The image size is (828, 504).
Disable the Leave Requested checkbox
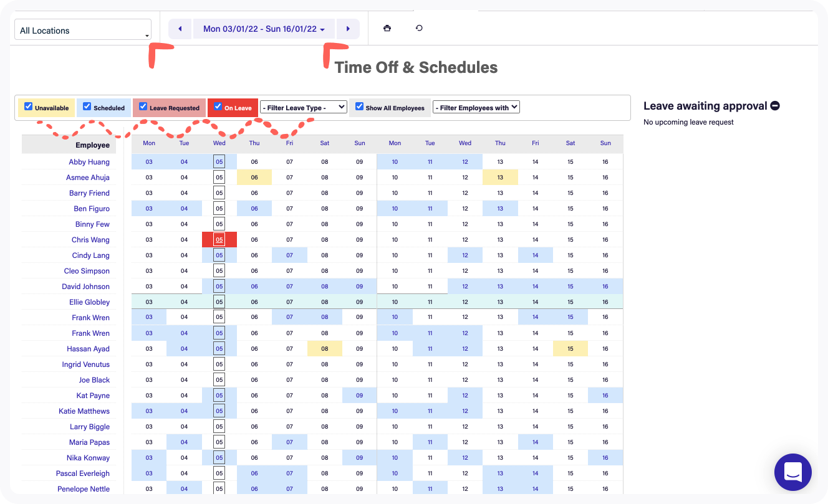pyautogui.click(x=143, y=107)
